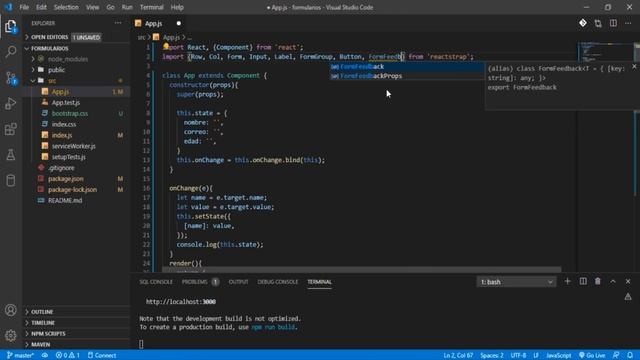Image resolution: width=640 pixels, height=360 pixels.
Task: Open the Extensions view icon
Action: click(x=11, y=129)
